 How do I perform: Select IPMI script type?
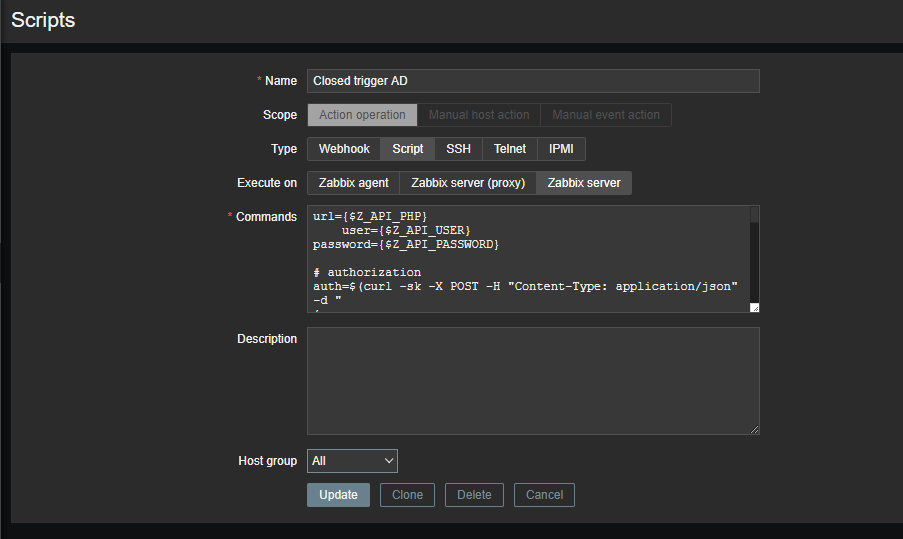pyautogui.click(x=561, y=149)
